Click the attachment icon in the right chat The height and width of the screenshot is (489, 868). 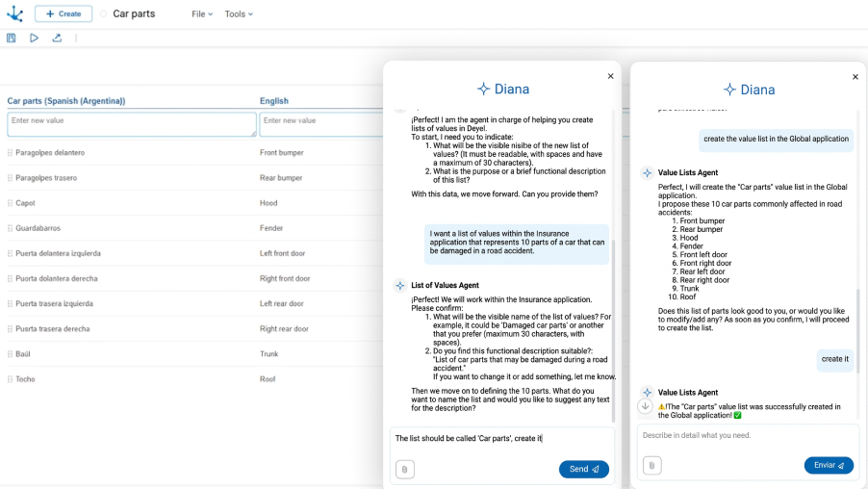click(x=651, y=465)
